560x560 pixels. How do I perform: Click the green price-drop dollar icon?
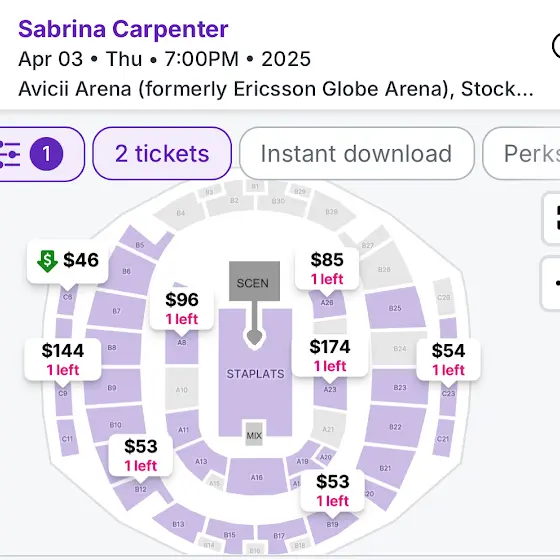47,261
